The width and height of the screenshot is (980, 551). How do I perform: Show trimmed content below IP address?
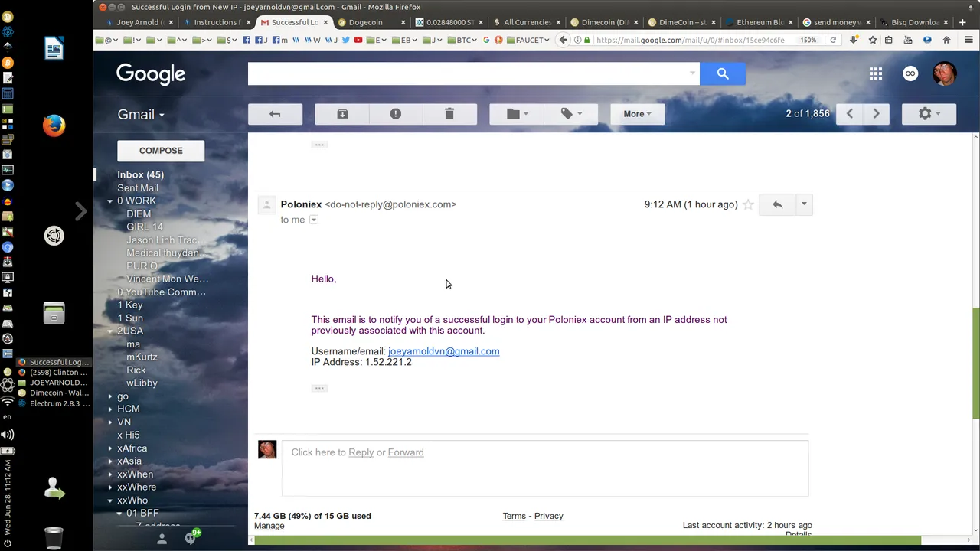pyautogui.click(x=319, y=388)
